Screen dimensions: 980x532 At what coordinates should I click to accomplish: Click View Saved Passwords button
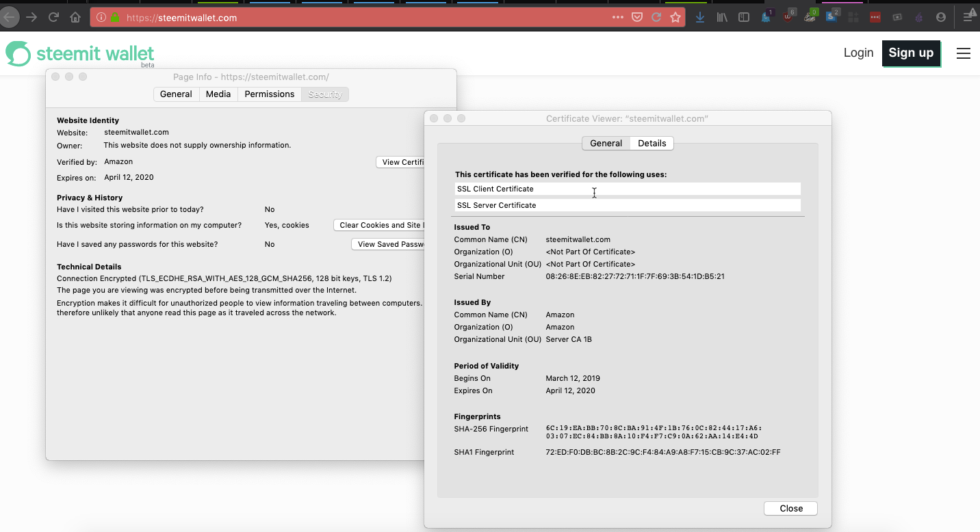[388, 244]
